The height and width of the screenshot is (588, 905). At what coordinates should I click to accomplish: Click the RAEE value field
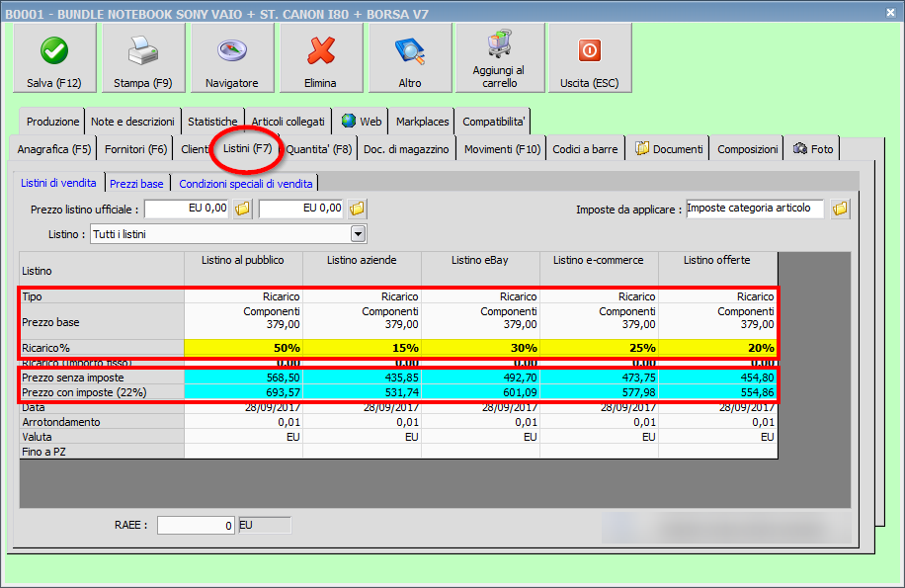[197, 525]
